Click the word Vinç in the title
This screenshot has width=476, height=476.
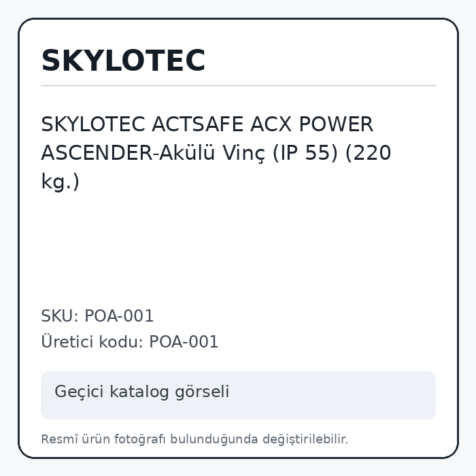point(244,153)
